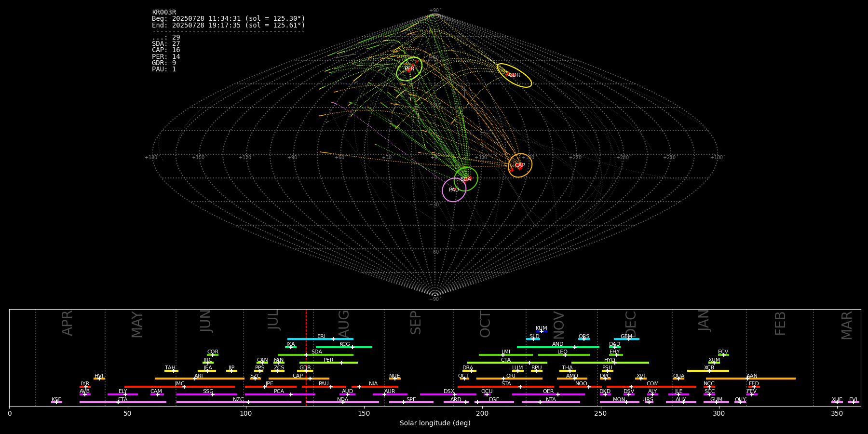Image resolution: width=868 pixels, height=434 pixels.
Task: Click the CTA shower bar in timeline
Action: click(x=507, y=363)
